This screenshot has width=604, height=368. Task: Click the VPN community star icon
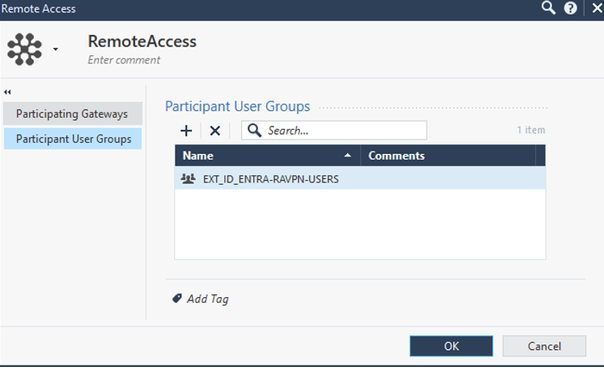point(24,49)
